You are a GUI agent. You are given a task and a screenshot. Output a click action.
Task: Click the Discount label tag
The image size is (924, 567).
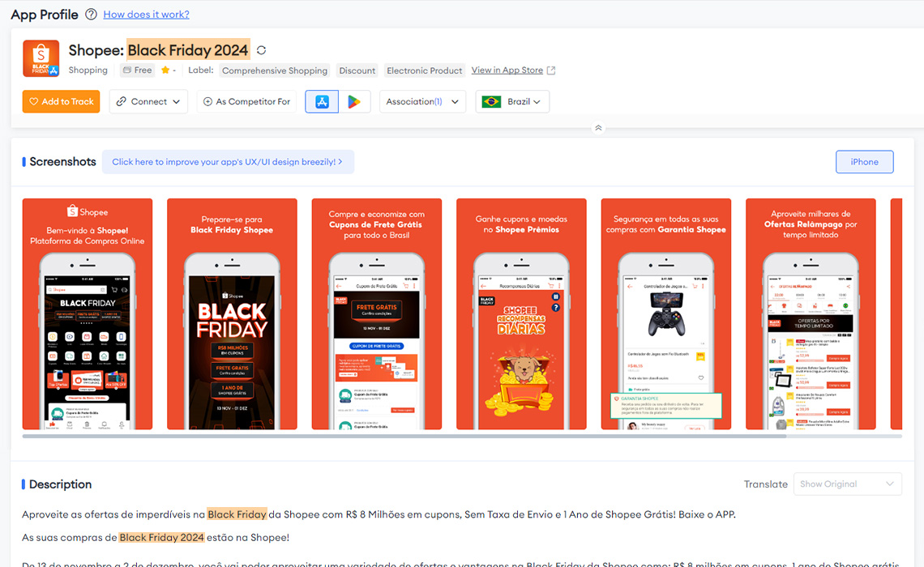point(357,70)
